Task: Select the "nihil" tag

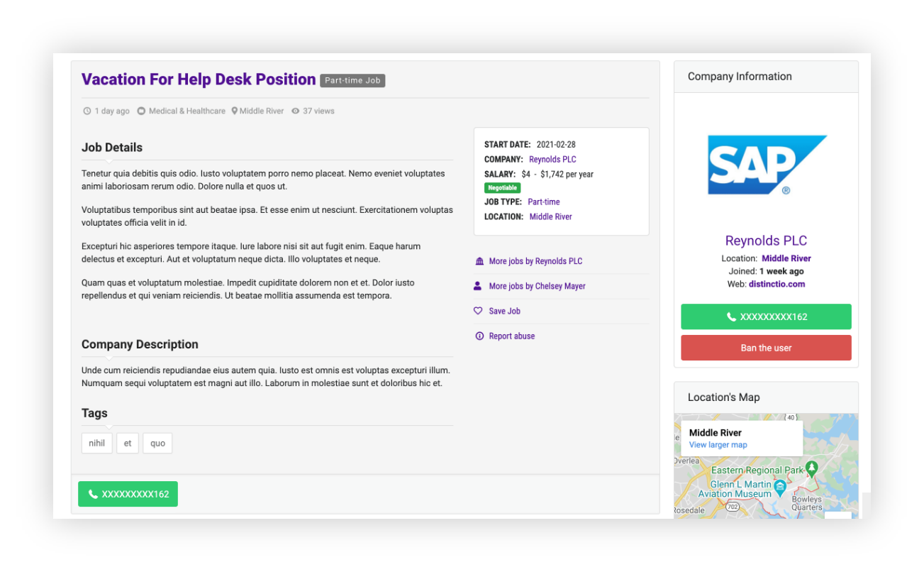Action: [96, 443]
